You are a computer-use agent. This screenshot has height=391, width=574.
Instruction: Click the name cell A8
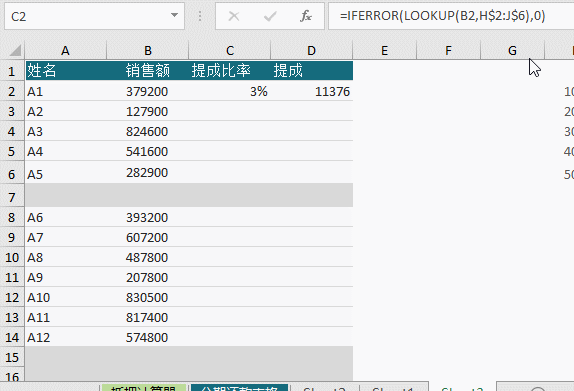[x=66, y=257]
